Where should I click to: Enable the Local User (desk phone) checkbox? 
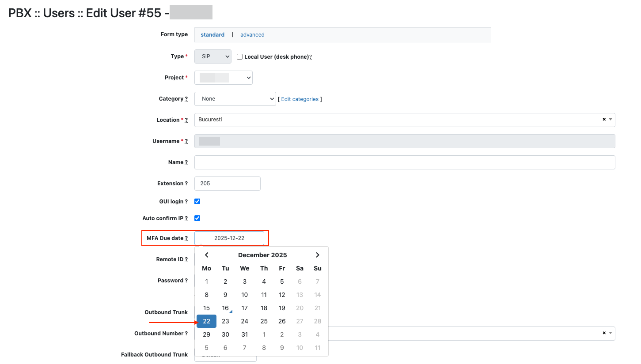tap(240, 57)
